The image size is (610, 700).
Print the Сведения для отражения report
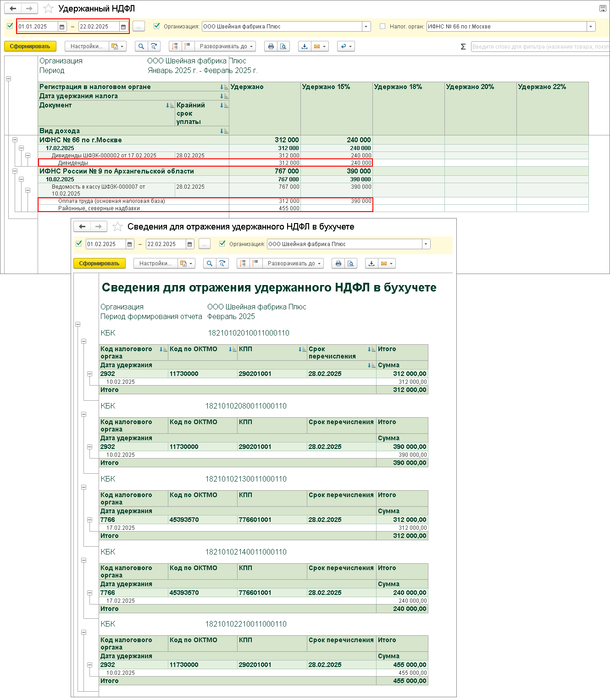(338, 263)
